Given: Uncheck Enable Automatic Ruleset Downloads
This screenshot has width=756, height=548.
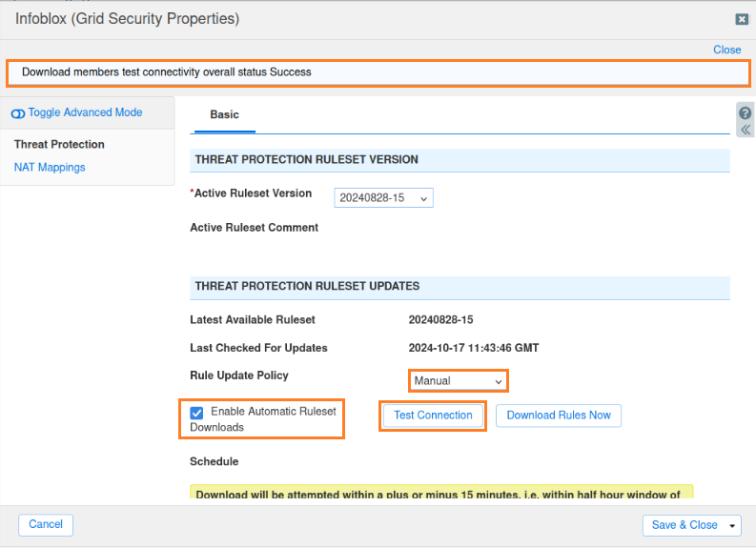Looking at the screenshot, I should tap(196, 413).
